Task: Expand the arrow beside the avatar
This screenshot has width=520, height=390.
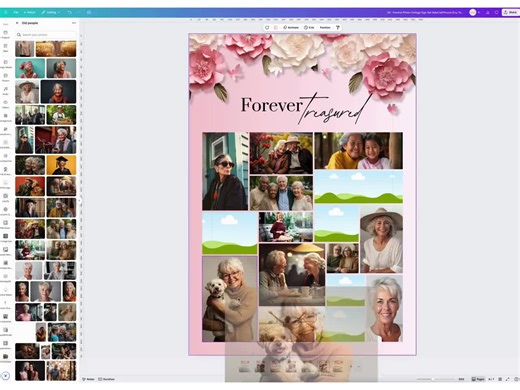Action: pyautogui.click(x=479, y=12)
